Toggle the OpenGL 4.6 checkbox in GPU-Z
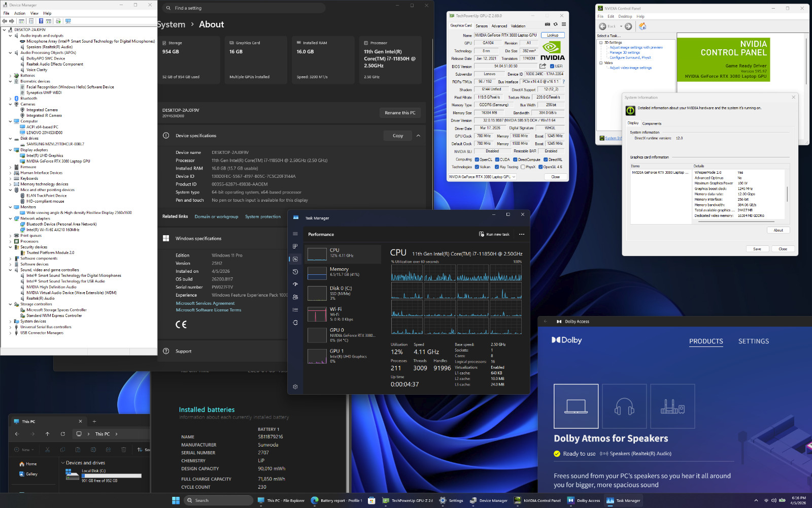The width and height of the screenshot is (812, 508). click(x=540, y=167)
